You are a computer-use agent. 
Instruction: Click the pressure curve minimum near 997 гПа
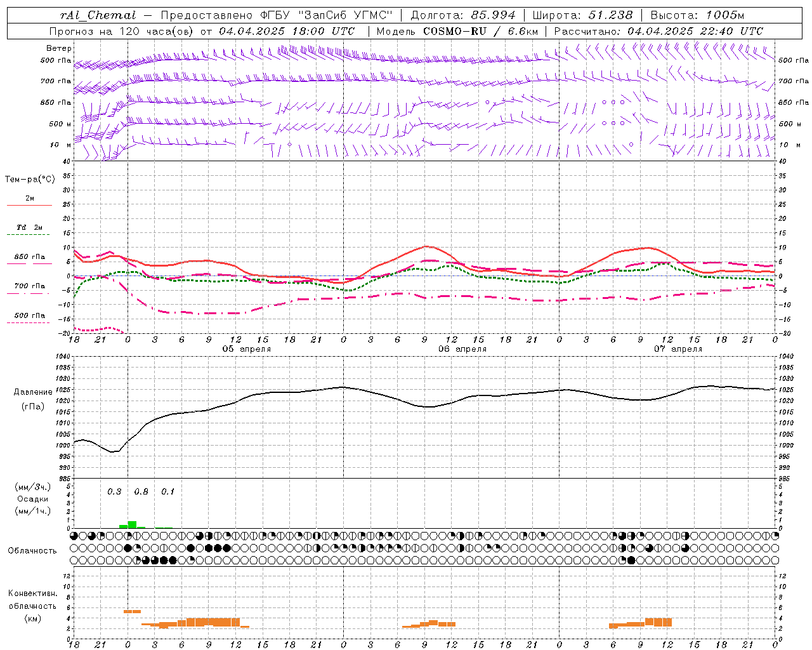tap(113, 452)
